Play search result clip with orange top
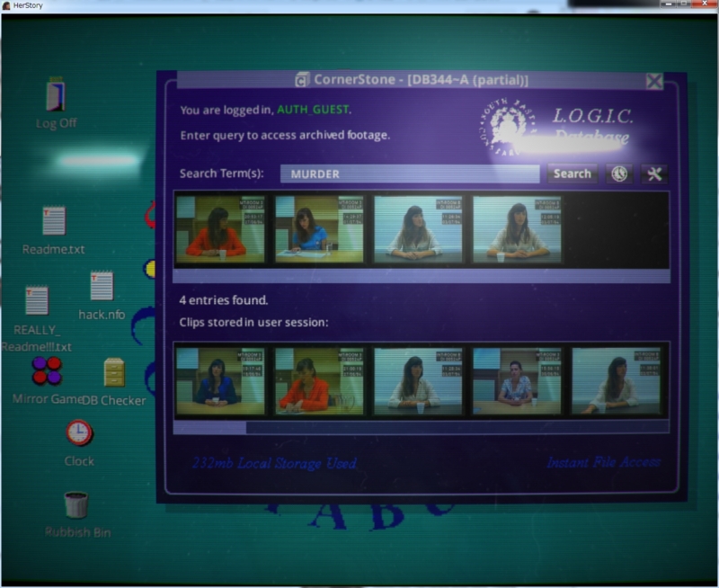Image resolution: width=719 pixels, height=588 pixels. (x=220, y=229)
